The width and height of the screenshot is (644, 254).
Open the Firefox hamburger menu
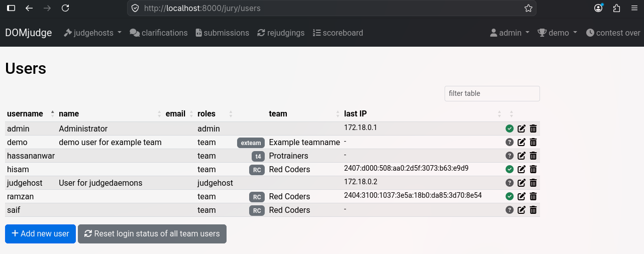coord(633,8)
